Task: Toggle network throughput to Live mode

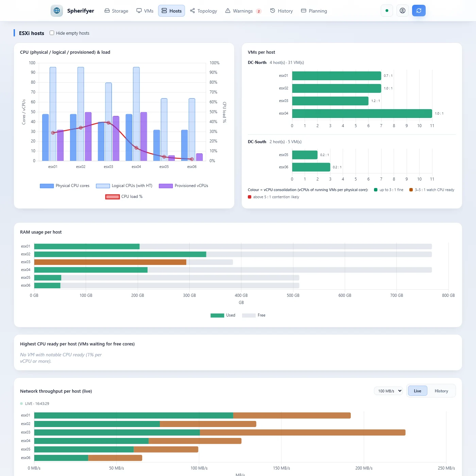Action: click(x=418, y=391)
